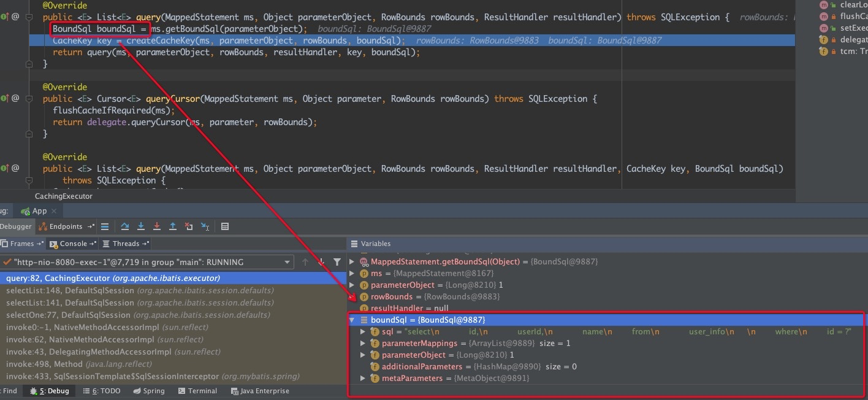Click the Step Into debugger icon
The image size is (868, 400).
click(x=141, y=226)
